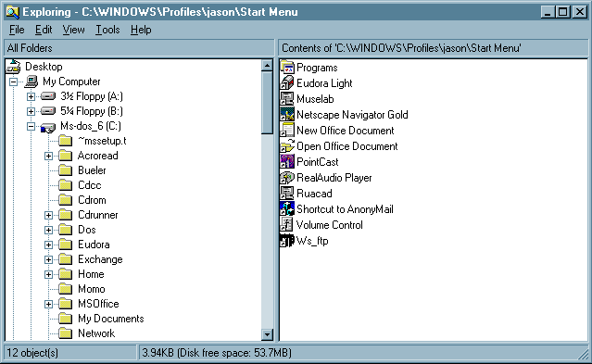The image size is (592, 364).
Task: Select the Volume Control shortcut icon
Action: [287, 225]
